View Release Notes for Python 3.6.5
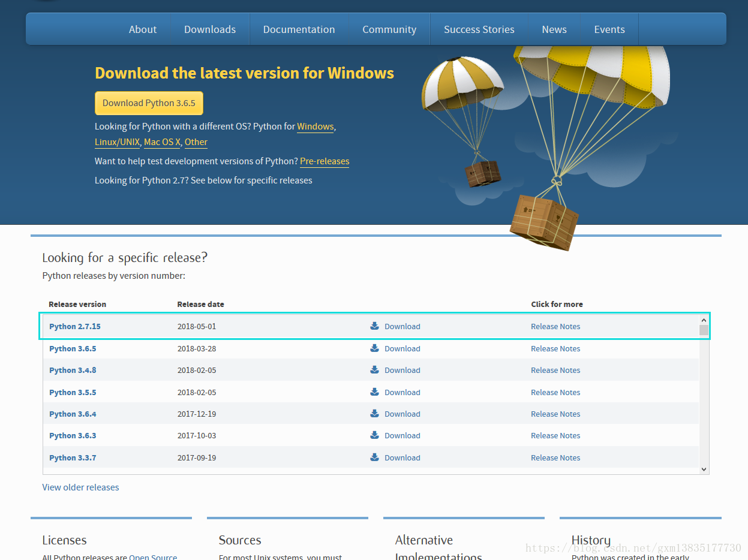748x560 pixels. [555, 348]
